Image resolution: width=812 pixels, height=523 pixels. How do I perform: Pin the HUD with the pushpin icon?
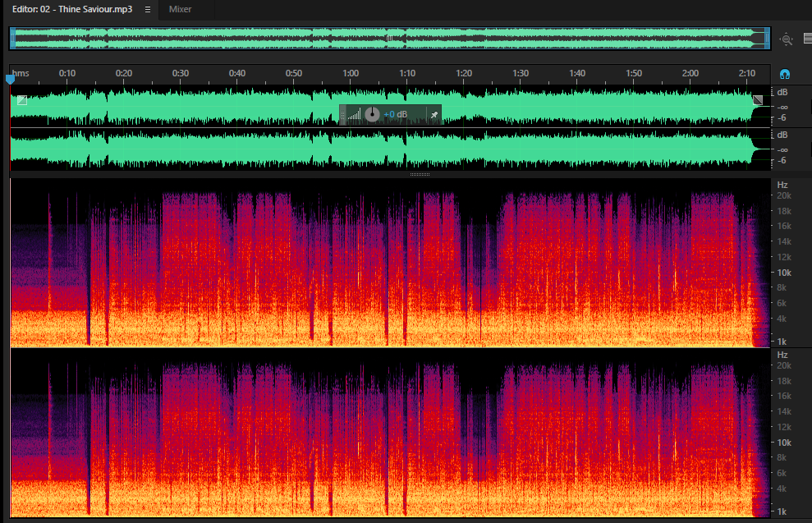(x=434, y=114)
